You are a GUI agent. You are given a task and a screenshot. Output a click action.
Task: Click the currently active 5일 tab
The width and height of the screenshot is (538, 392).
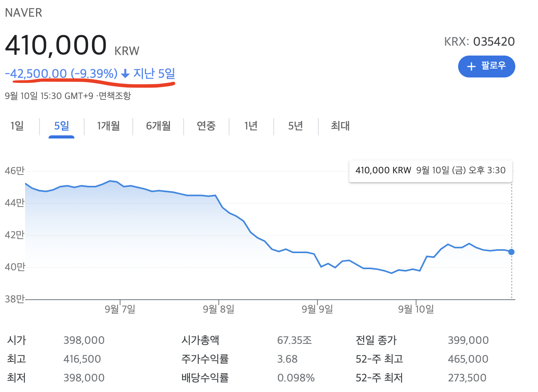coord(61,126)
